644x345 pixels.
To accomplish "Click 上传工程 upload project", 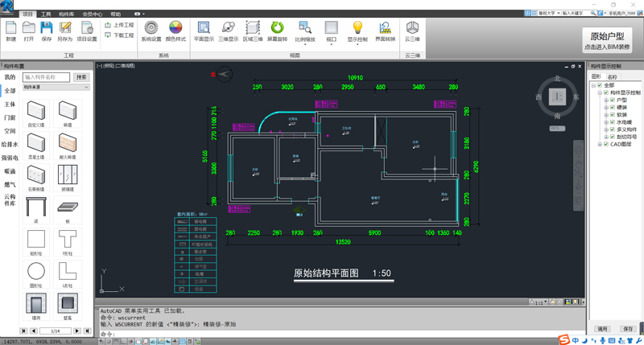I will (119, 25).
